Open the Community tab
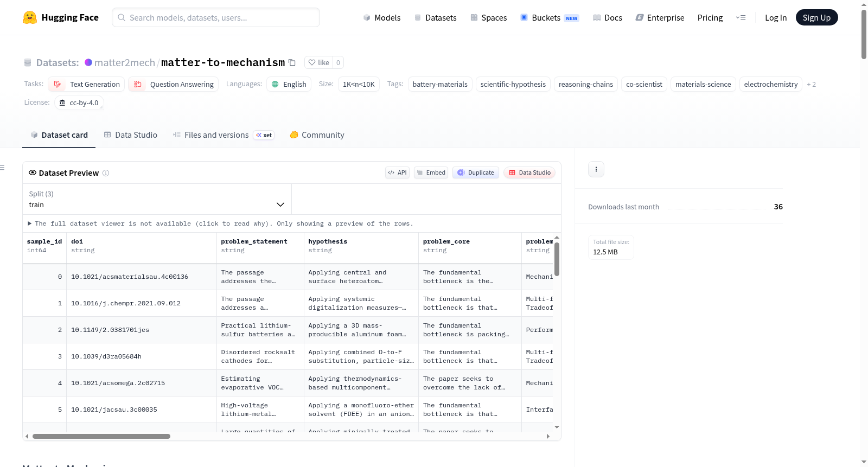The width and height of the screenshot is (868, 467). 317,135
